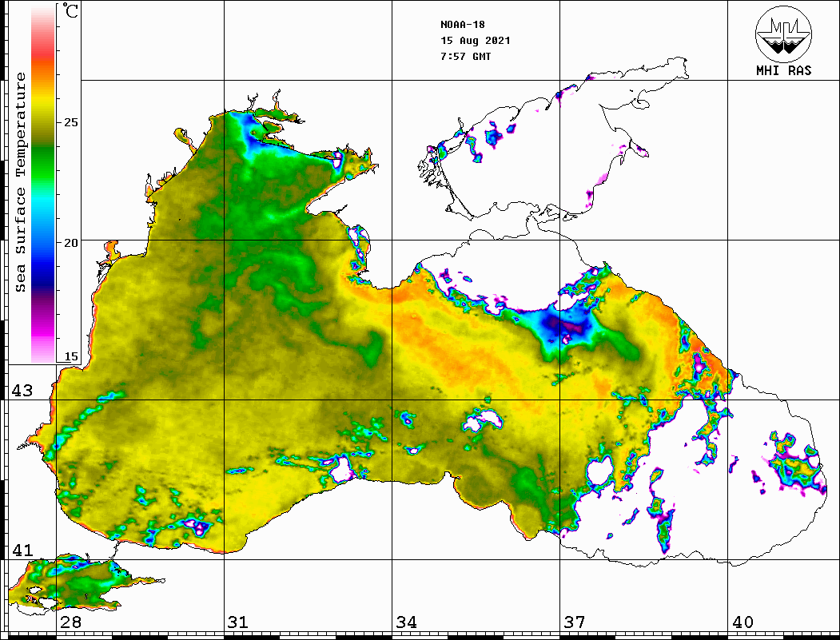Click longitude label '28'
Viewport: 840px width, 640px height.
(70, 622)
